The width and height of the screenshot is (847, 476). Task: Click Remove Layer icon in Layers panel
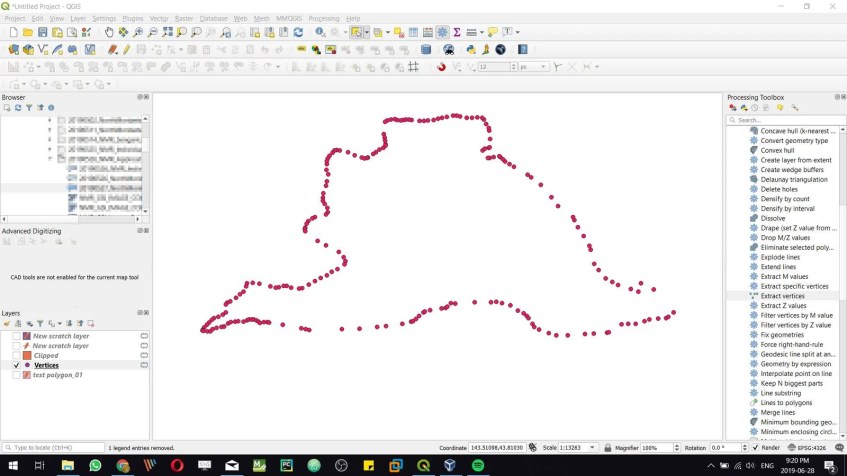tap(91, 324)
